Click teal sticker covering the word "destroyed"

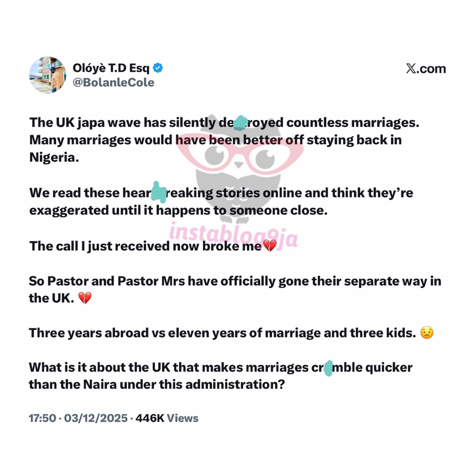pyautogui.click(x=240, y=123)
